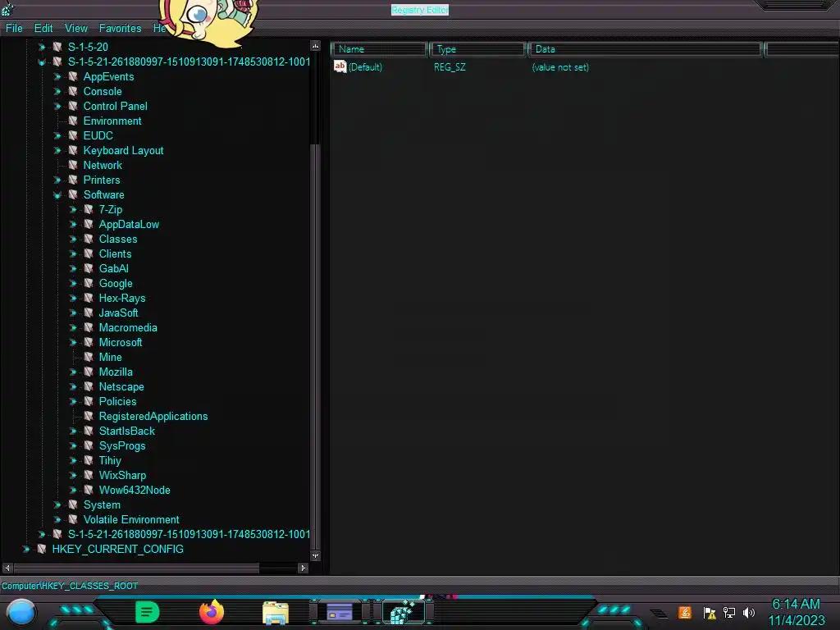The height and width of the screenshot is (630, 840).
Task: Click the Environment key folder icon
Action: (x=73, y=121)
